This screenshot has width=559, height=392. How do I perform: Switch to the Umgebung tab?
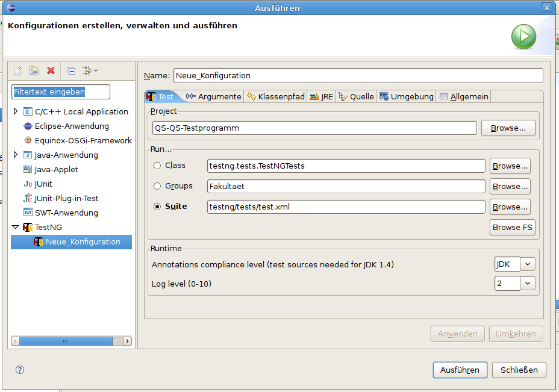tap(407, 96)
